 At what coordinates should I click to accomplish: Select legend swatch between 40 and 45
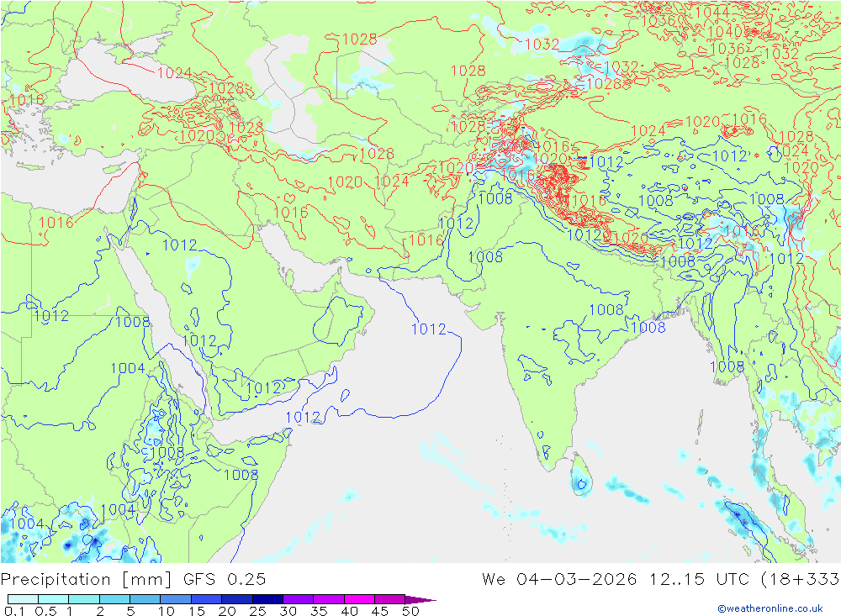[x=359, y=599]
